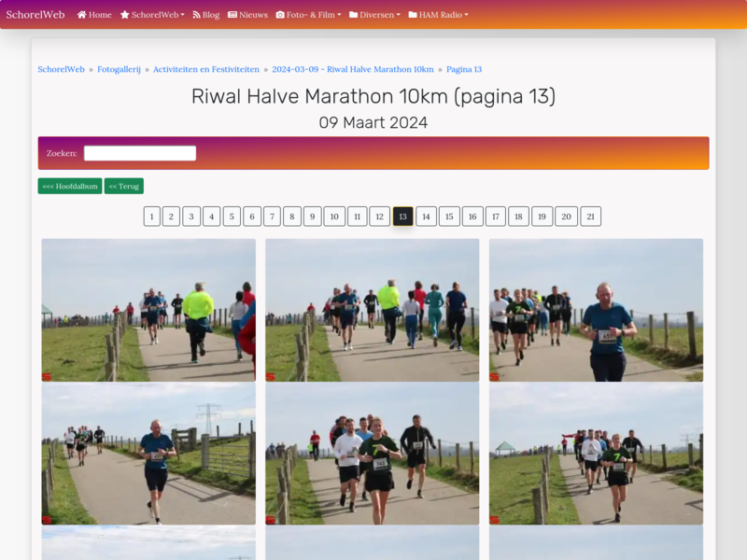This screenshot has width=747, height=560.
Task: Click SchorelWeb in the breadcrumb
Action: (61, 69)
